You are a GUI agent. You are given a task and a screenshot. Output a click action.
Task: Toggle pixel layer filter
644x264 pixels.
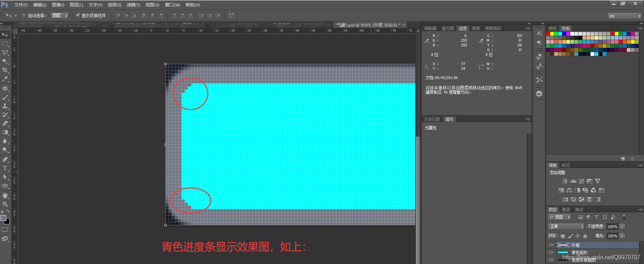pyautogui.click(x=580, y=217)
